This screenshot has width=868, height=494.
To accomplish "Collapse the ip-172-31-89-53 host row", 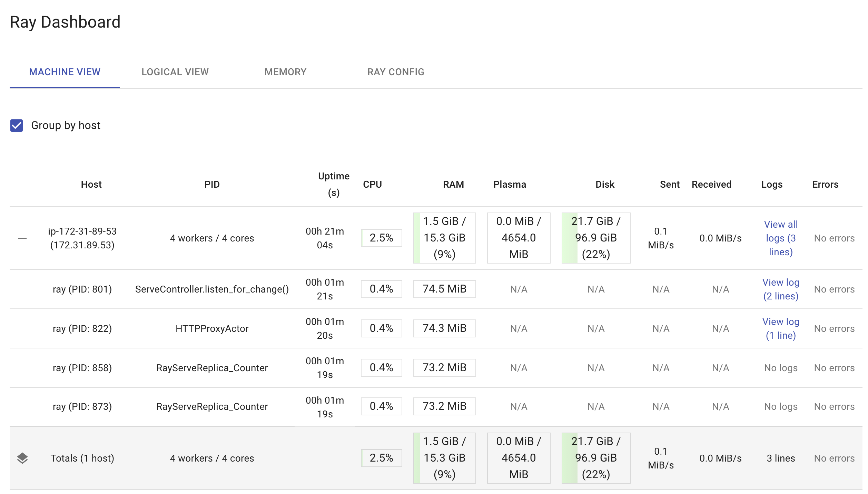I will (x=22, y=238).
